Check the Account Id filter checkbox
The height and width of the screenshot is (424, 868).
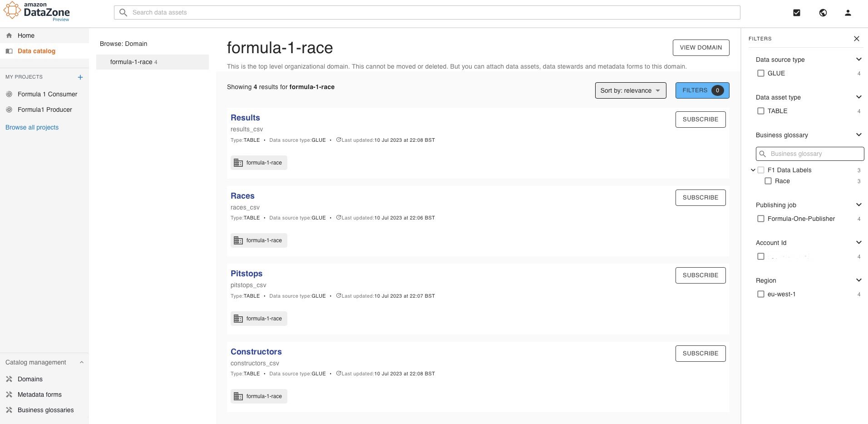(761, 256)
